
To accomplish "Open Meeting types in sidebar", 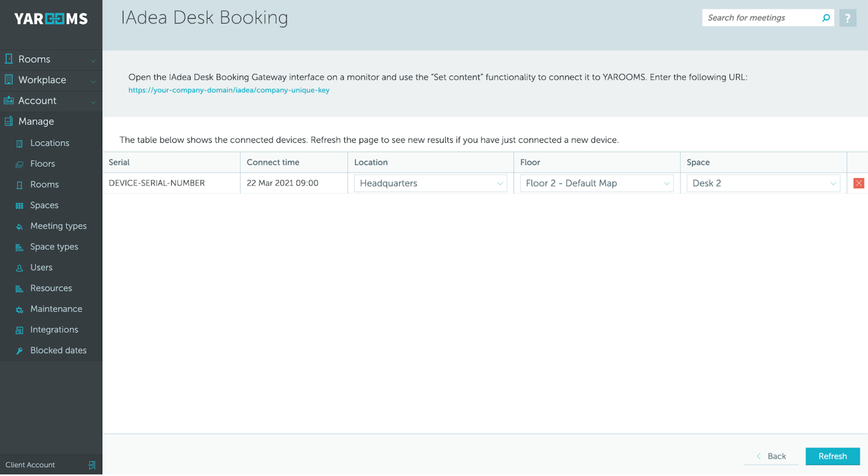I will (58, 226).
